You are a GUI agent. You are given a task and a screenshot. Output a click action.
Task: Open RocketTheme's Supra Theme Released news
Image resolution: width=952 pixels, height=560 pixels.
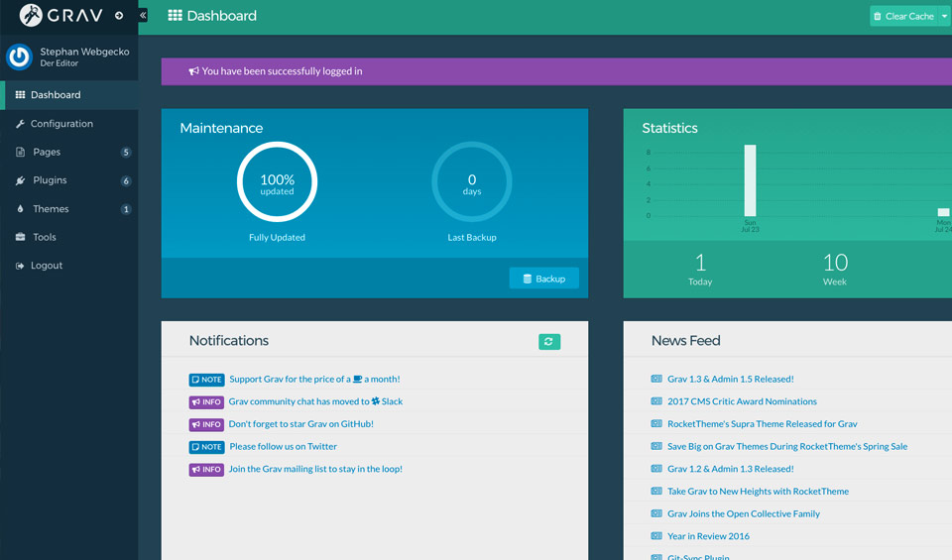[762, 424]
